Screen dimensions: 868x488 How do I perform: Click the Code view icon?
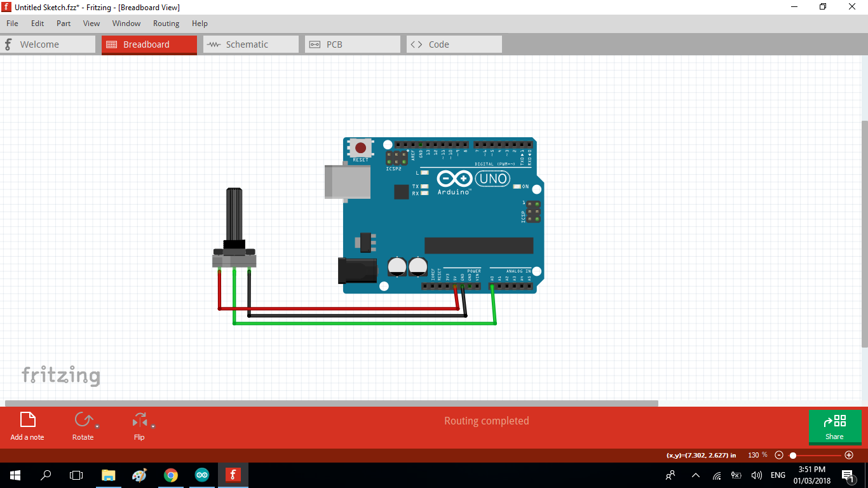[418, 44]
